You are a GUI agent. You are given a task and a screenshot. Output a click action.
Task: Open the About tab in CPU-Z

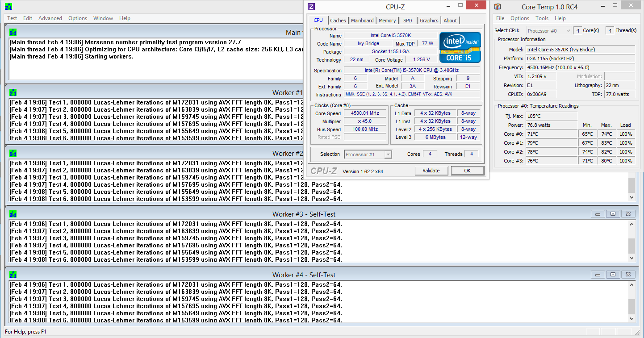[x=450, y=21]
